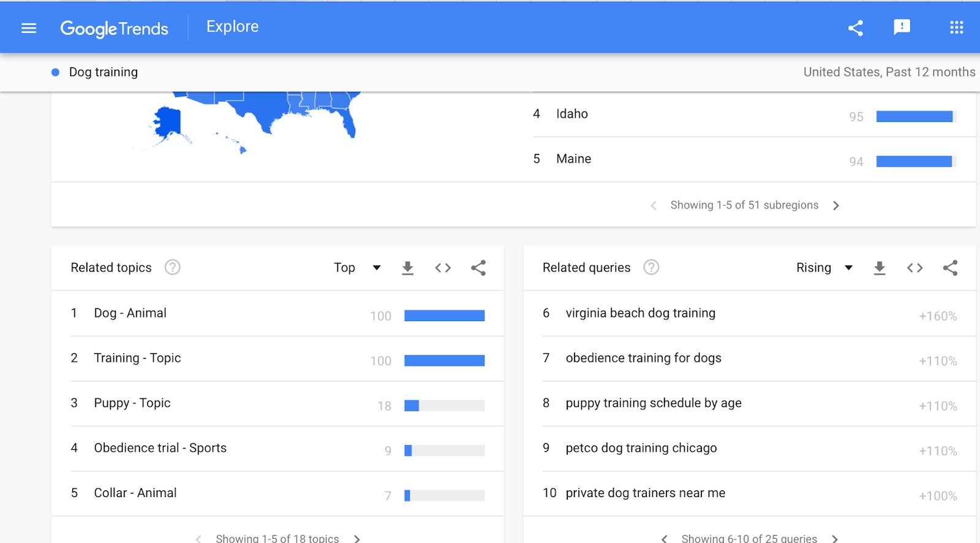Screen dimensions: 980x543
Task: Download the Related topics data as CSV
Action: (x=407, y=268)
